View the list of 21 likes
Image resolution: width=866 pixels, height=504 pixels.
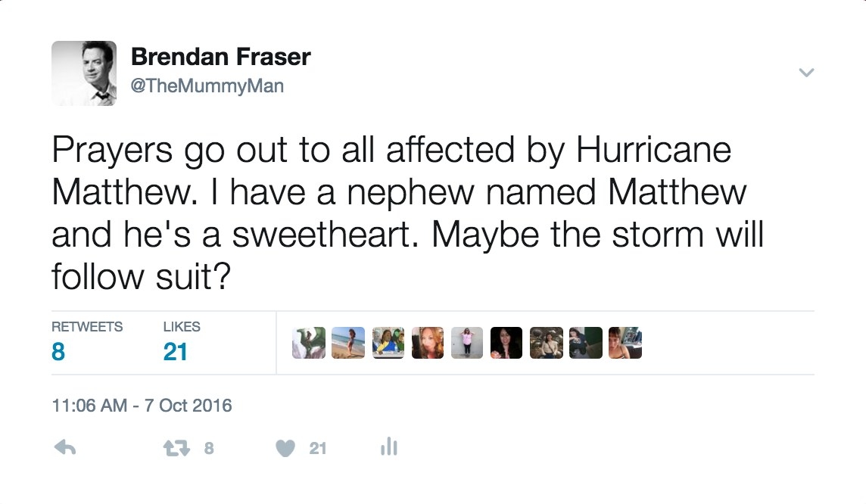pos(182,342)
